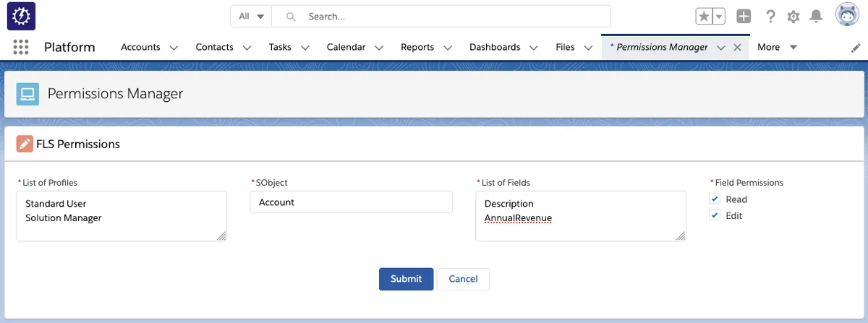This screenshot has width=868, height=323.
Task: Click the Favorites star icon
Action: pos(704,16)
